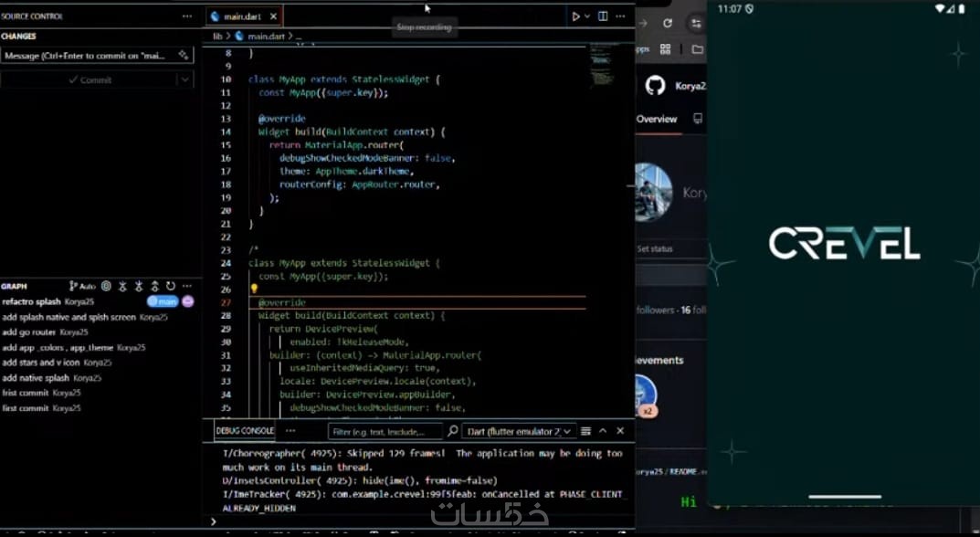Close the main.dart tab

(x=274, y=16)
